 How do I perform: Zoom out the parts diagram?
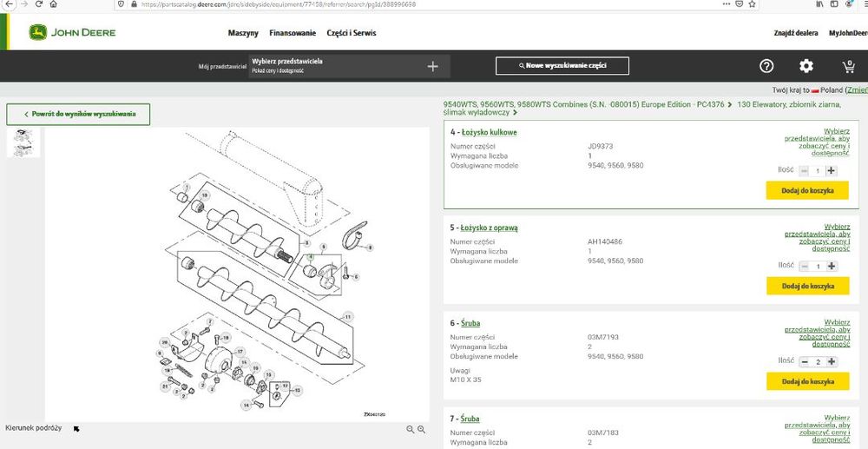point(411,429)
